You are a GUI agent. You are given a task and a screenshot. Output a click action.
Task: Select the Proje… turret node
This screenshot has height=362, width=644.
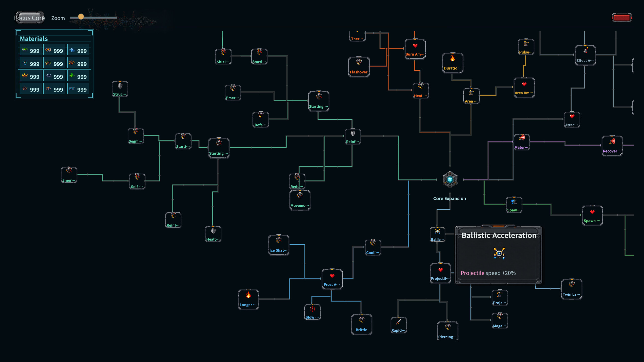point(499,298)
